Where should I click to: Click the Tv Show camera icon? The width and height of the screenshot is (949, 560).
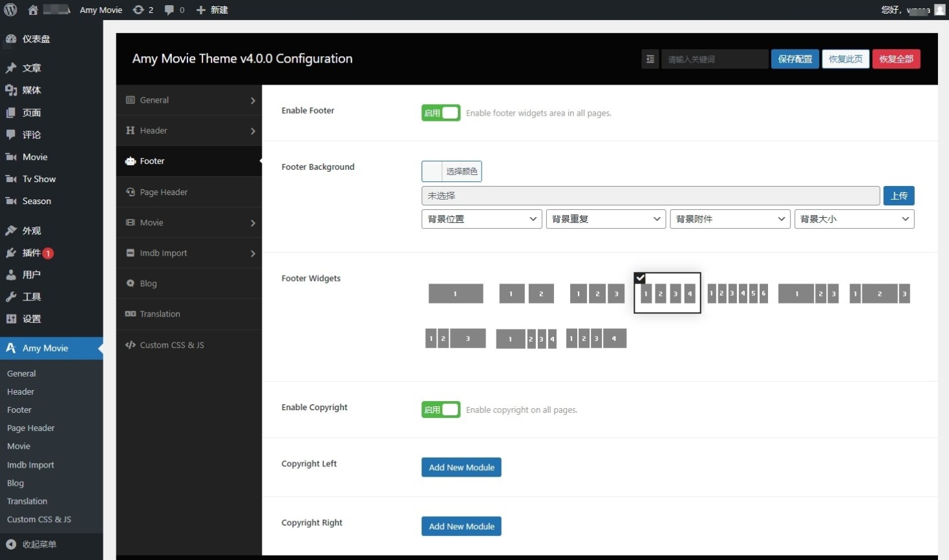click(x=11, y=179)
